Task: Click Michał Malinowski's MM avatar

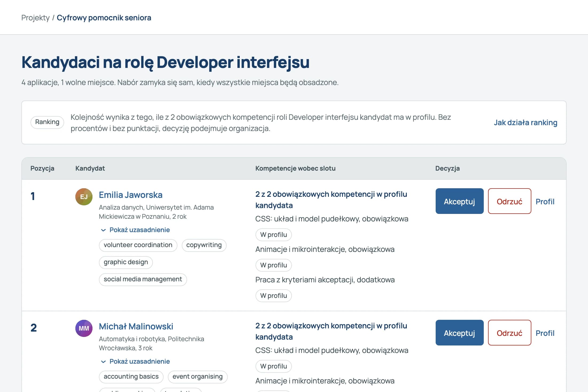Action: [x=84, y=328]
